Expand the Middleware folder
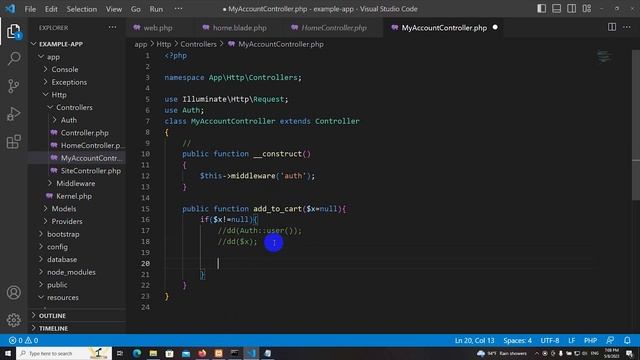 tap(76, 183)
